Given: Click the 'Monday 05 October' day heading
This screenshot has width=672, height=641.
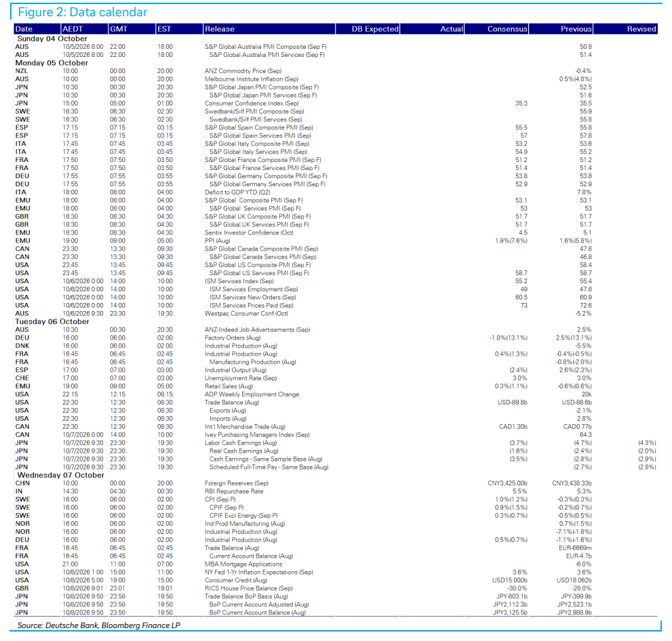Looking at the screenshot, I should 52,63.
